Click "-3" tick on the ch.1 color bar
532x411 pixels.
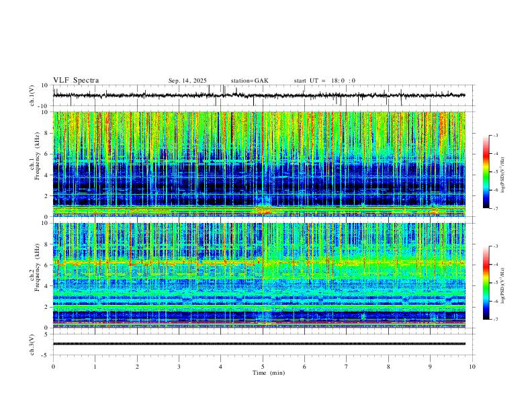tap(495, 135)
